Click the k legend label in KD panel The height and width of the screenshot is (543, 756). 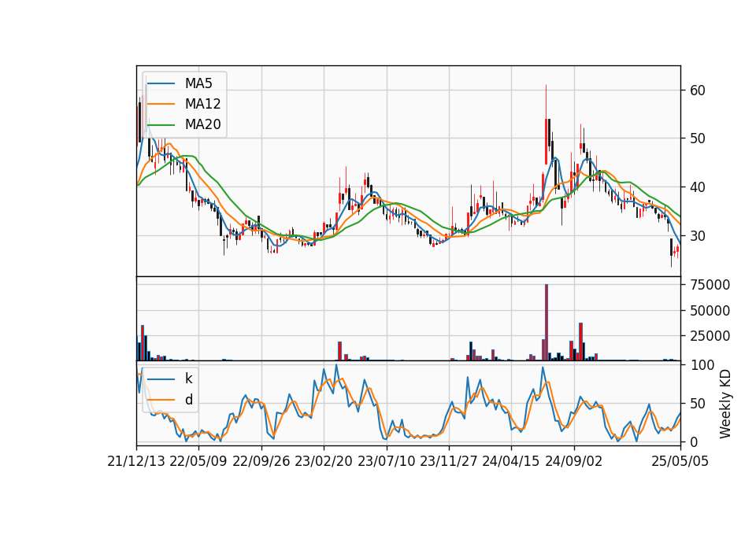(188, 379)
